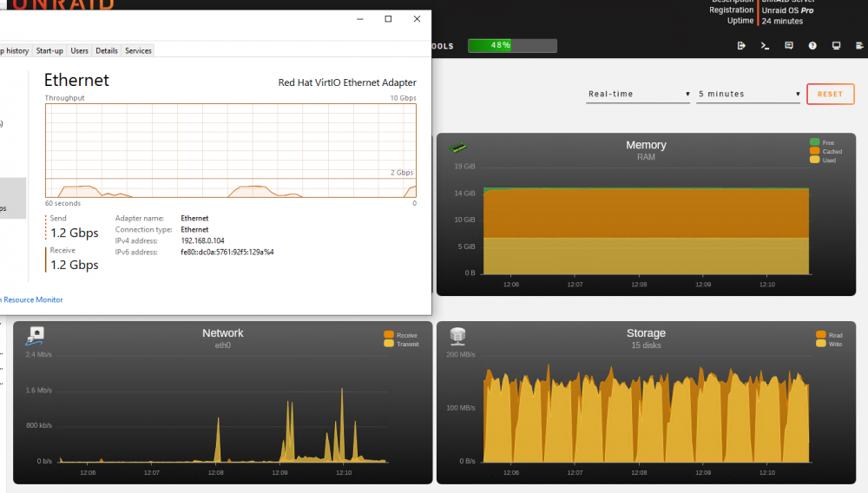Open the Resource Monitor link

pos(31,299)
